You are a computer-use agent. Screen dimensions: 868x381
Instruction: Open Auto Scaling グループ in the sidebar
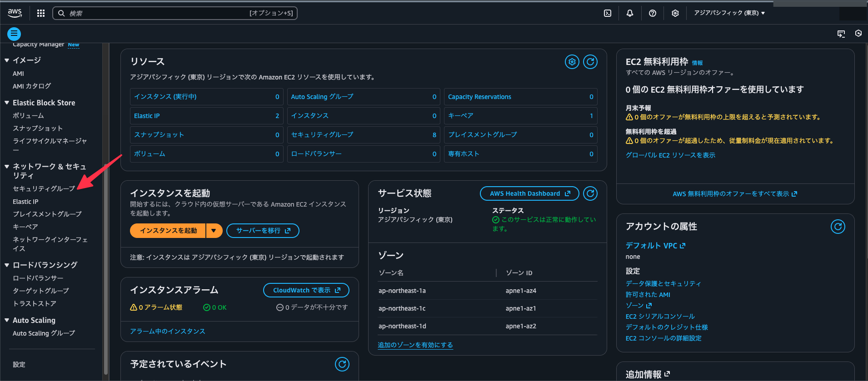tap(44, 333)
